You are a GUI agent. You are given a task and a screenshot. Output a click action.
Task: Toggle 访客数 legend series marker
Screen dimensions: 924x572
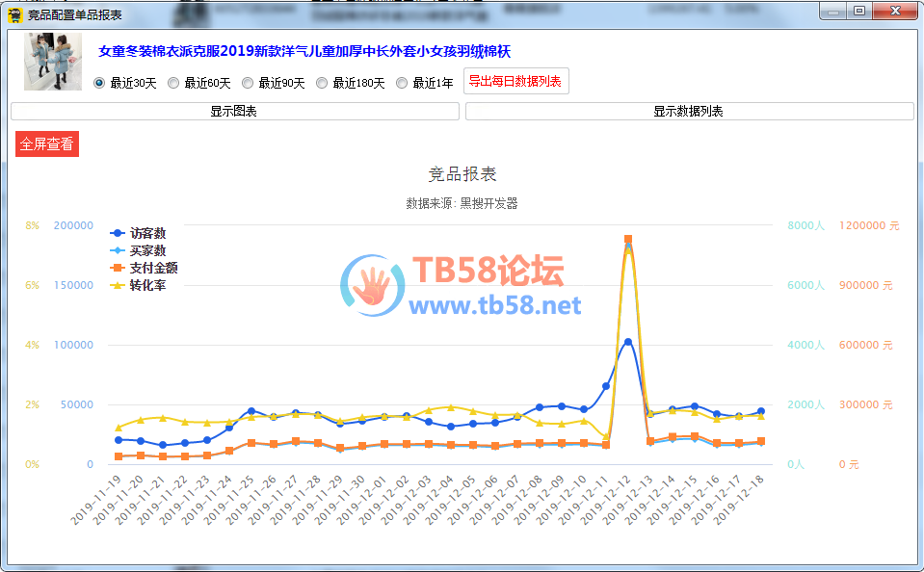point(118,233)
